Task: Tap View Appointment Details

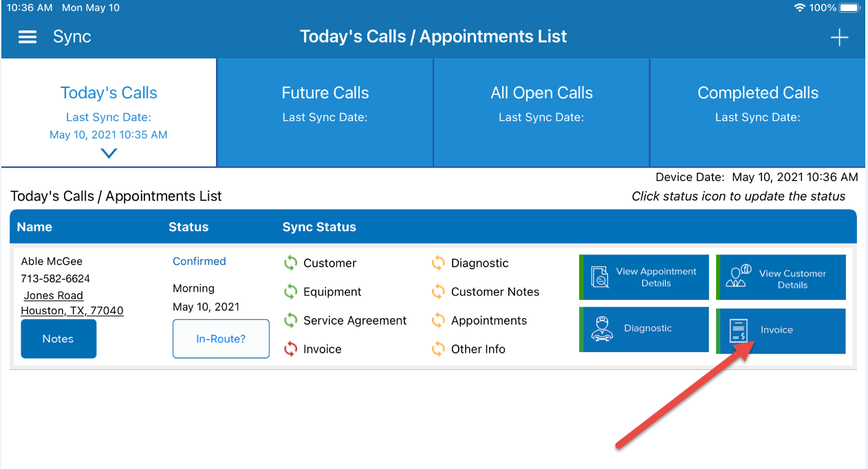Action: 644,277
